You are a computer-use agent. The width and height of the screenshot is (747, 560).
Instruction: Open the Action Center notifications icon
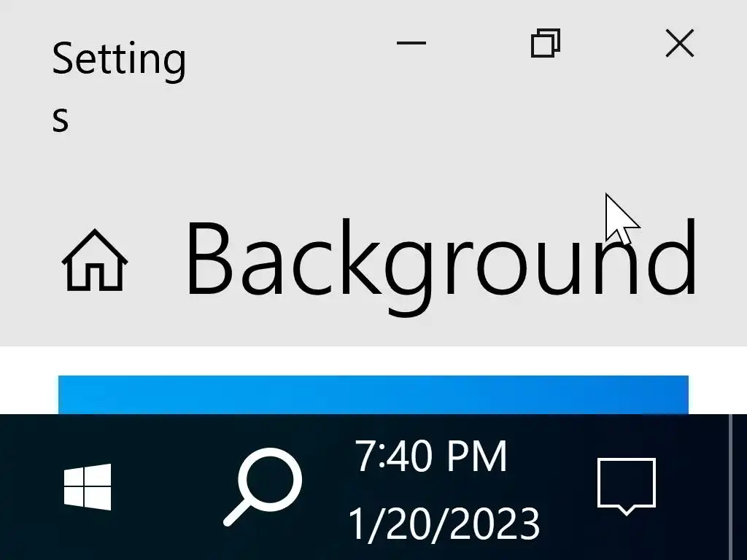coord(627,486)
